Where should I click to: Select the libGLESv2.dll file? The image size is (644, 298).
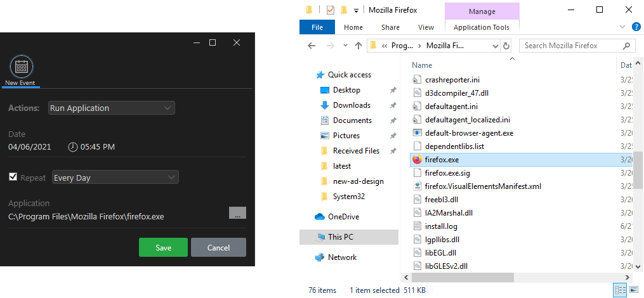click(x=447, y=266)
